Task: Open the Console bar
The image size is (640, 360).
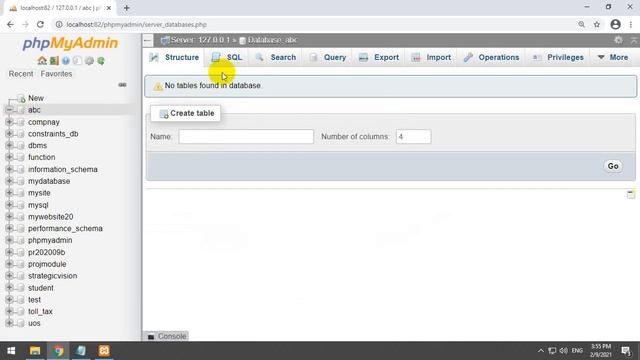Action: [x=167, y=336]
